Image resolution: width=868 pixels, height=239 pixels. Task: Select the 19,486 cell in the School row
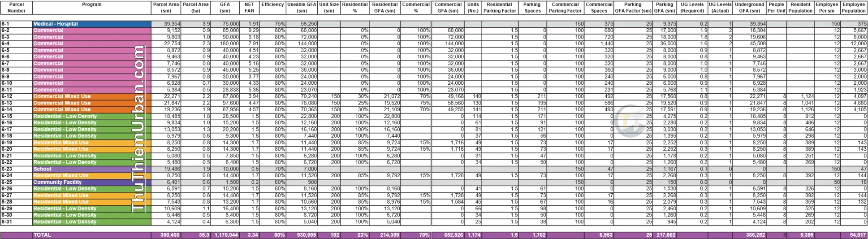(166, 169)
